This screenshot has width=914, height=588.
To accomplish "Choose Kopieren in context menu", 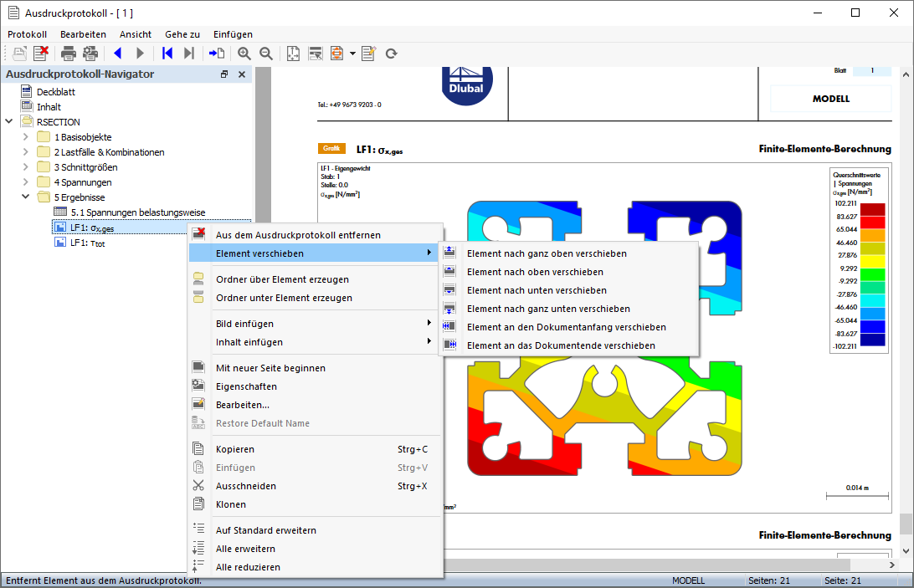I will [315, 449].
